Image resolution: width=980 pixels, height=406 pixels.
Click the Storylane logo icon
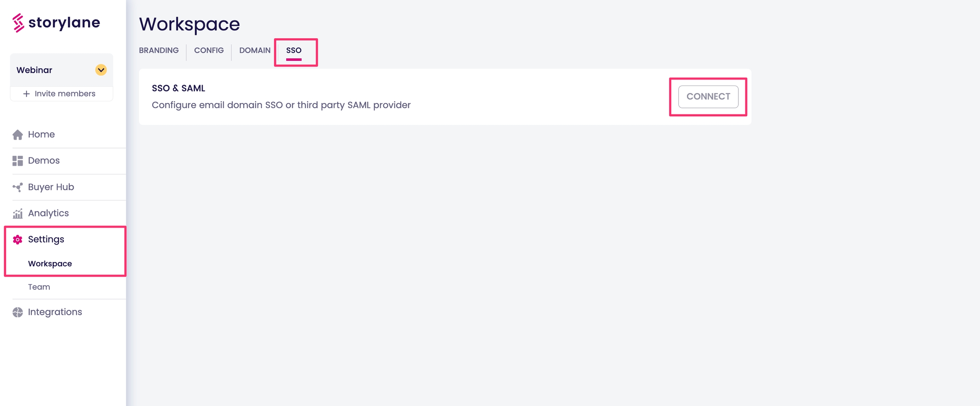pyautogui.click(x=18, y=23)
